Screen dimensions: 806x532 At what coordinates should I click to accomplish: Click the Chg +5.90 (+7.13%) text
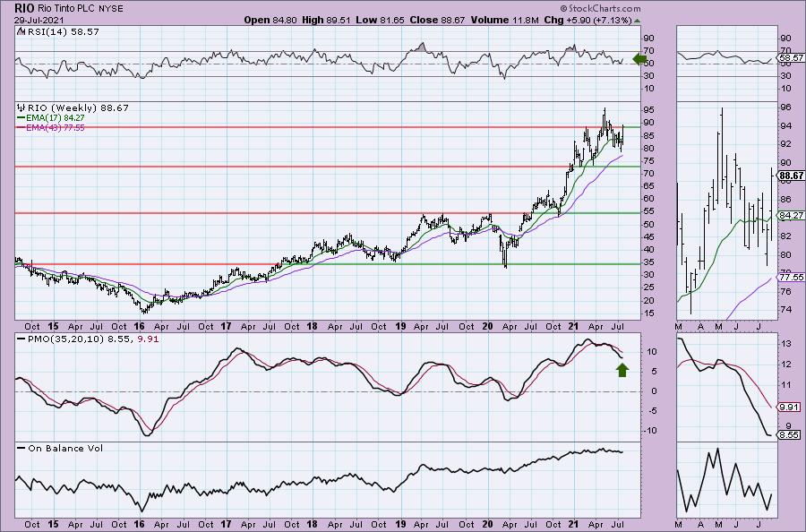(587, 20)
